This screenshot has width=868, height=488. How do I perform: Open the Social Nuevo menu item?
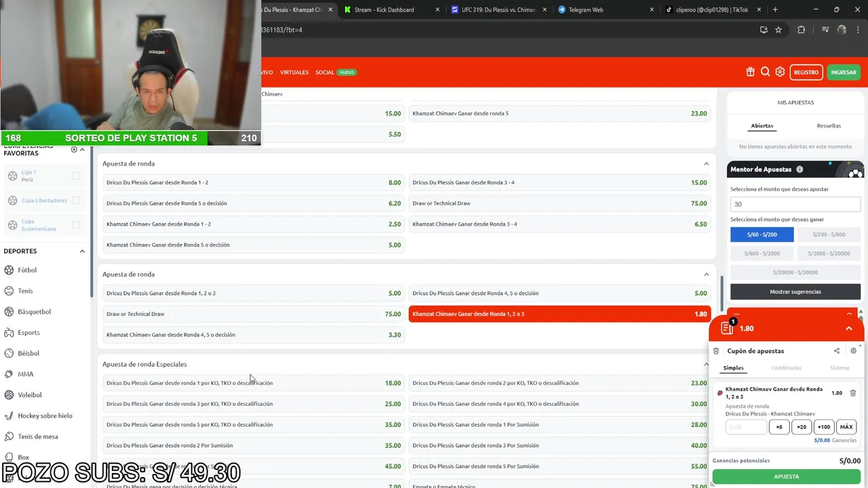pos(335,73)
